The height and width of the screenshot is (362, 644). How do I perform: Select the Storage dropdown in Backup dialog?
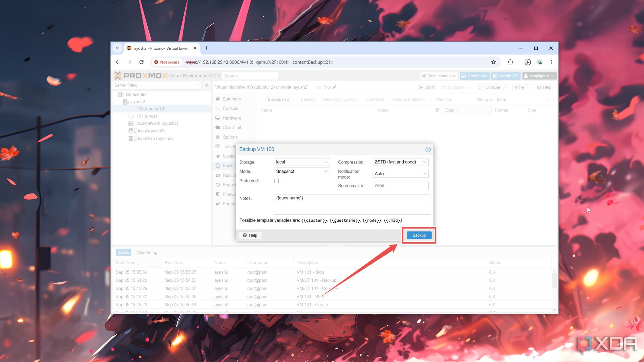tap(301, 162)
